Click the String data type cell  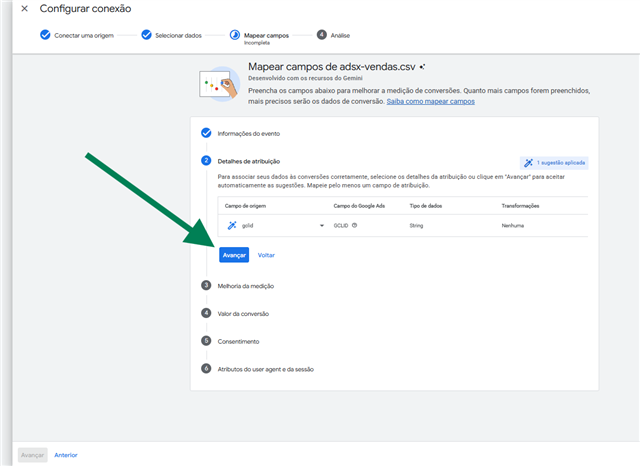point(416,226)
